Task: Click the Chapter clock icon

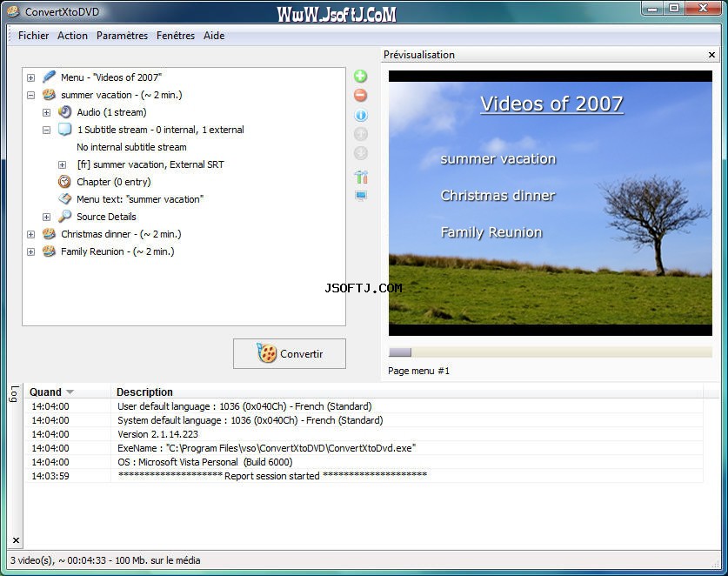Action: click(64, 182)
